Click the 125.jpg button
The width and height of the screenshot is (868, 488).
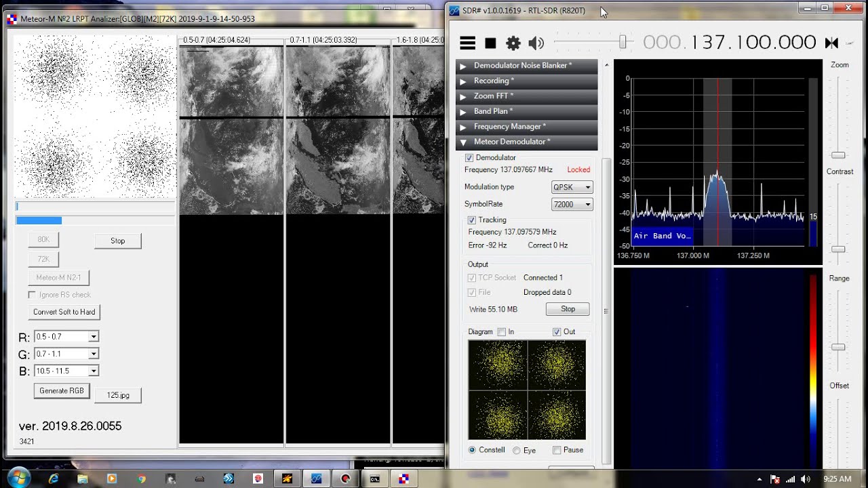point(118,395)
